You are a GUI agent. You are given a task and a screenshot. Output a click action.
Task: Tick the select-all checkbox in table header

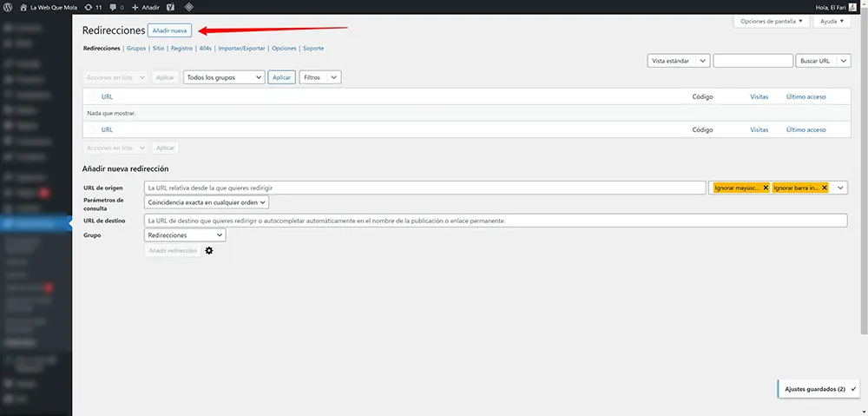tap(91, 97)
